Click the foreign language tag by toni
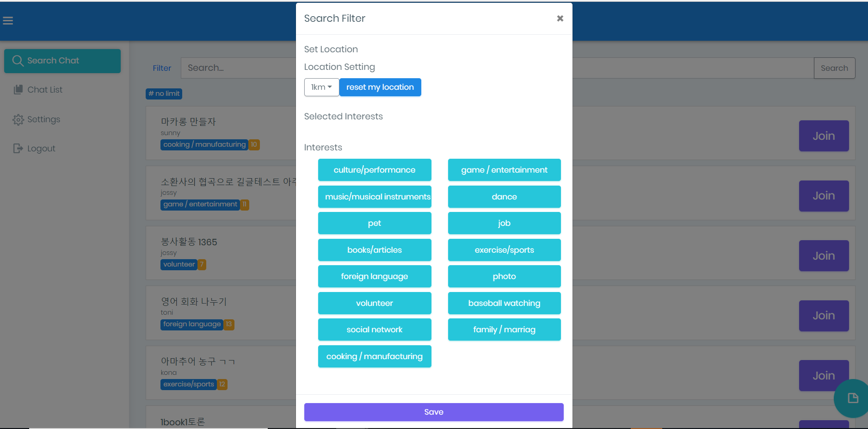The image size is (868, 429). coord(192,324)
